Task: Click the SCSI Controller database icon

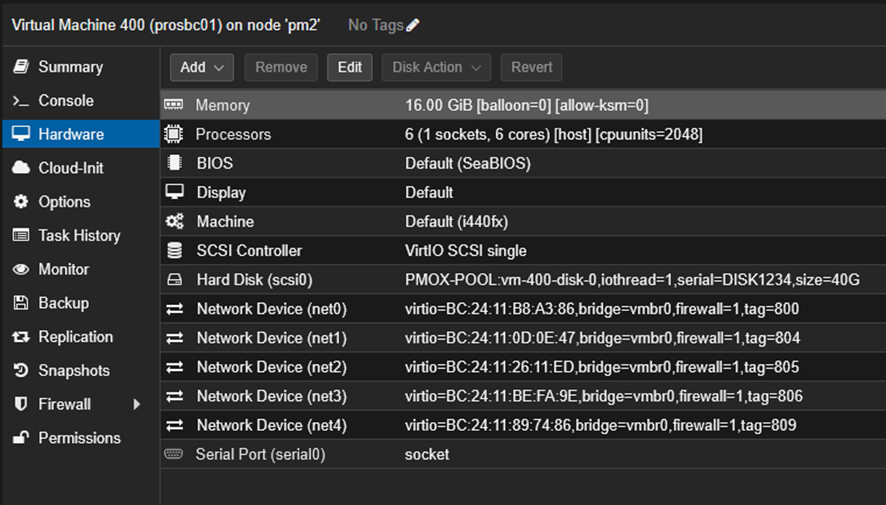Action: pos(174,251)
